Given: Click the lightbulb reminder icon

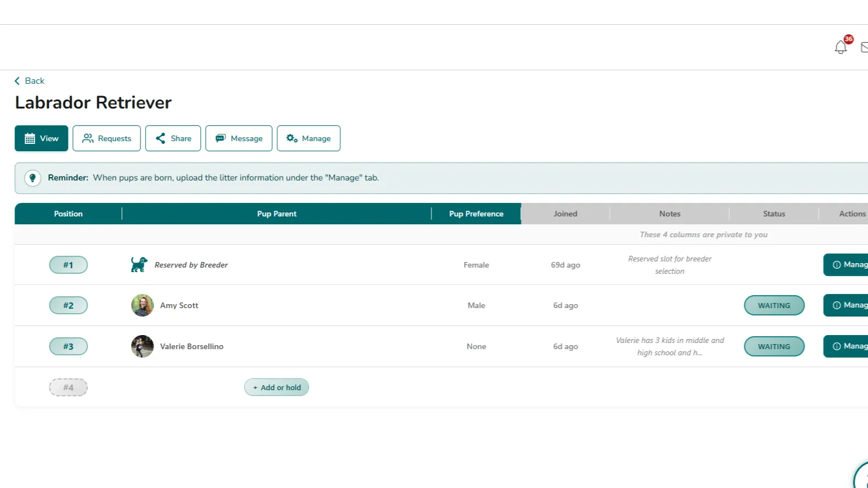Looking at the screenshot, I should tap(33, 178).
